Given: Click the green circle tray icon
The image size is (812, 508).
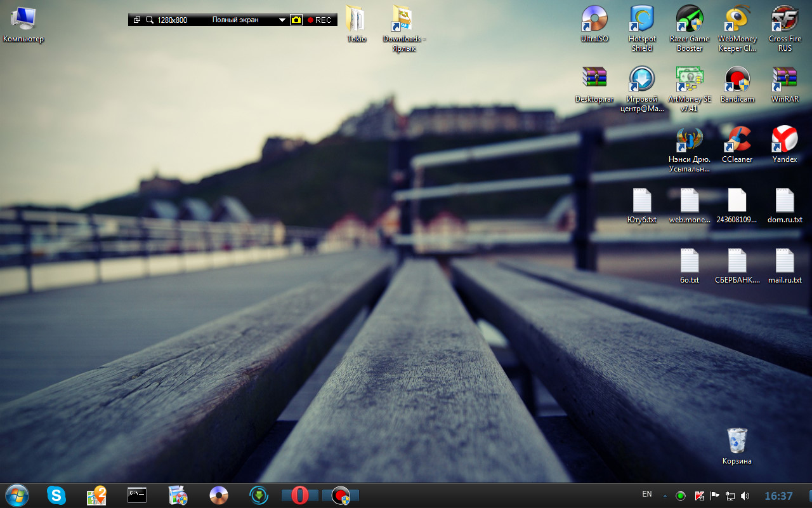Looking at the screenshot, I should (681, 496).
